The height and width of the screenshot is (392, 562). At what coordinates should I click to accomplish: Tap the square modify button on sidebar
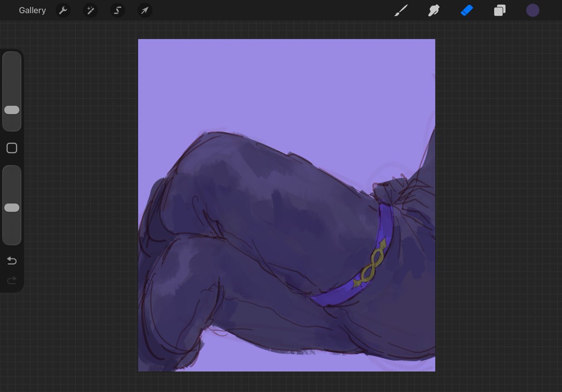[12, 148]
